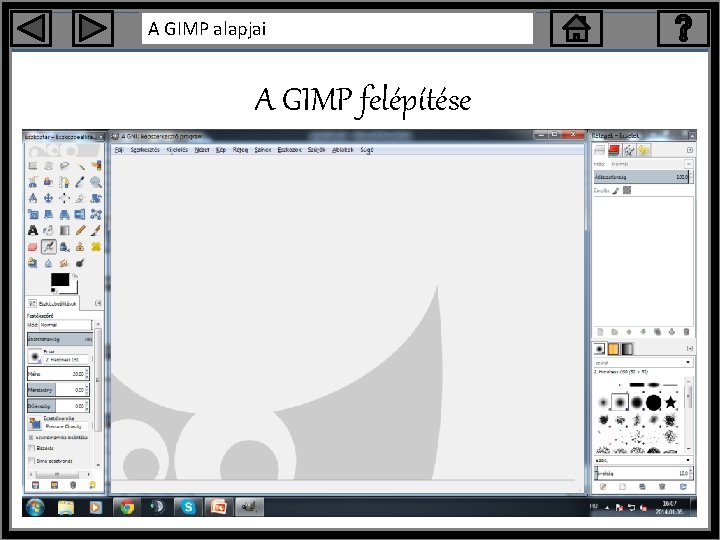Open the Súgó menu
This screenshot has height=540, width=720.
tap(366, 150)
